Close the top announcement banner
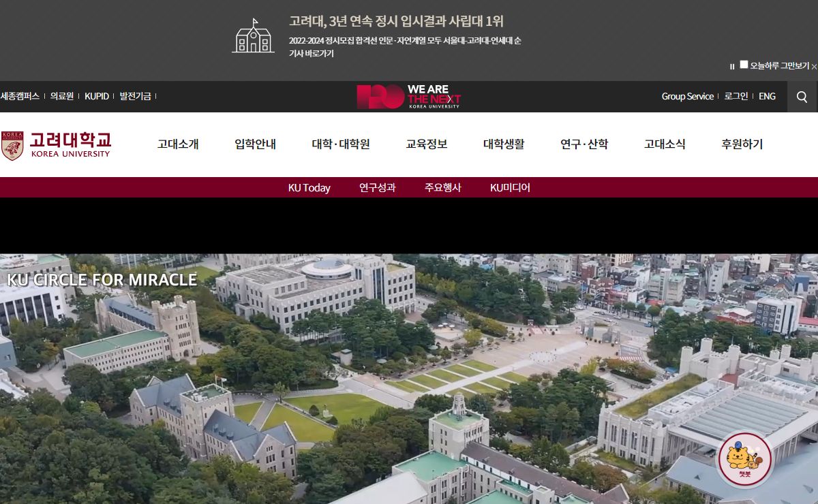The image size is (818, 504). pyautogui.click(x=814, y=67)
